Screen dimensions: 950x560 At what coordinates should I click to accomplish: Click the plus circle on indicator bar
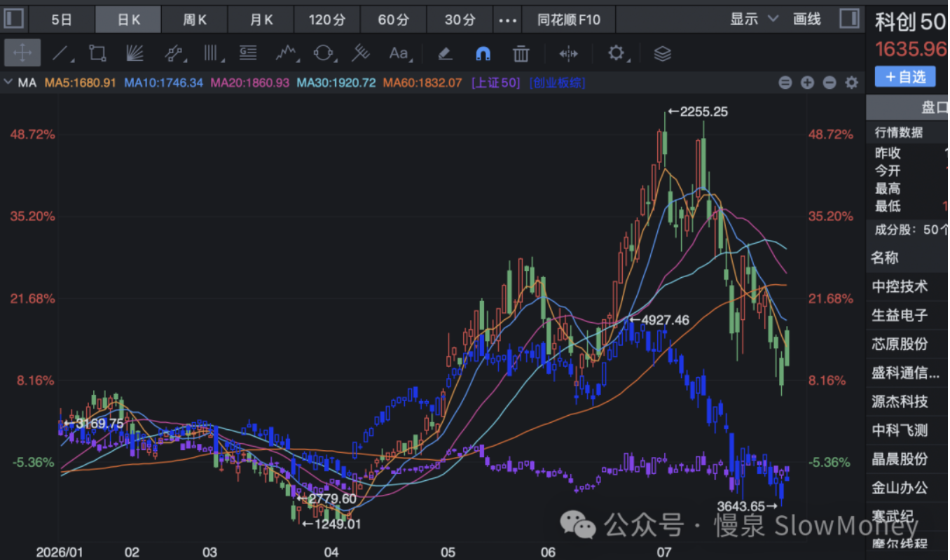(807, 83)
